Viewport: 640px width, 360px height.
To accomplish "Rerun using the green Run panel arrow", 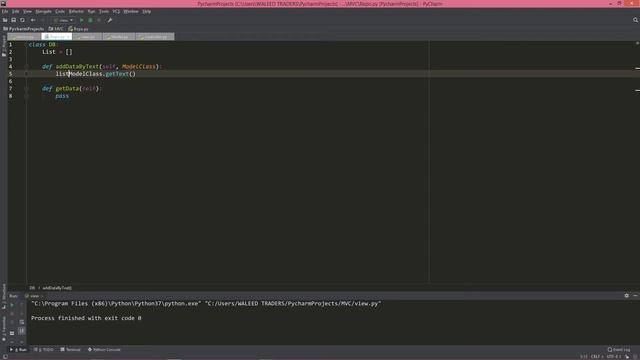I will click(12, 305).
